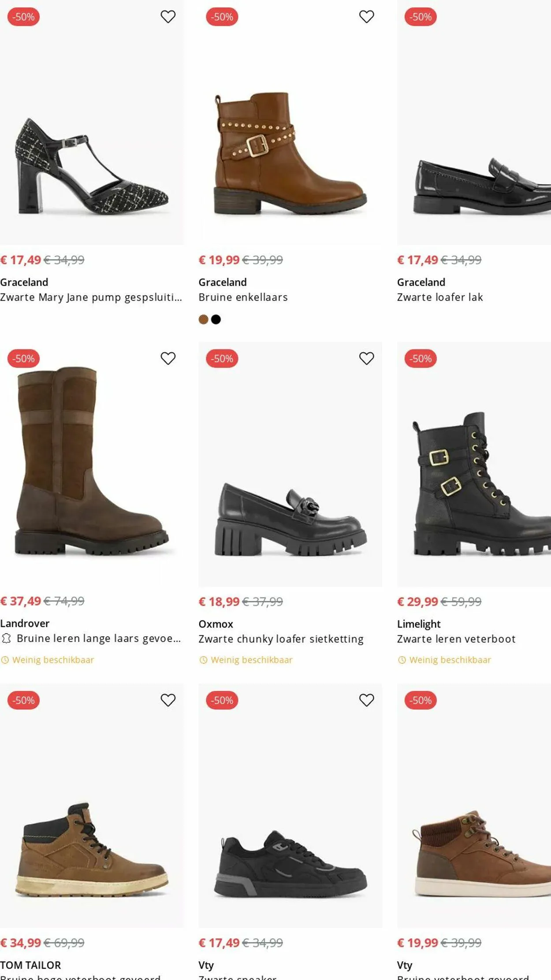The height and width of the screenshot is (980, 551).
Task: Click -50% badge on Landrover boot
Action: pyautogui.click(x=24, y=358)
